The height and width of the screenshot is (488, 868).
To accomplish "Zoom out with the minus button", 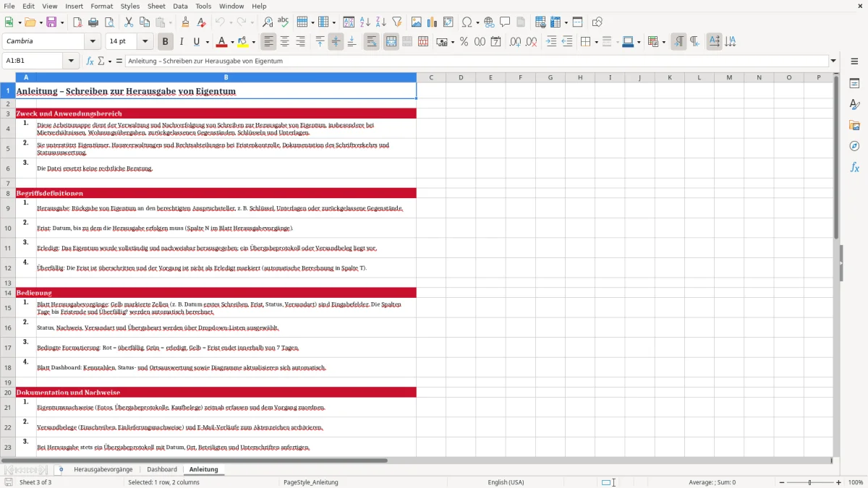I will 782,482.
